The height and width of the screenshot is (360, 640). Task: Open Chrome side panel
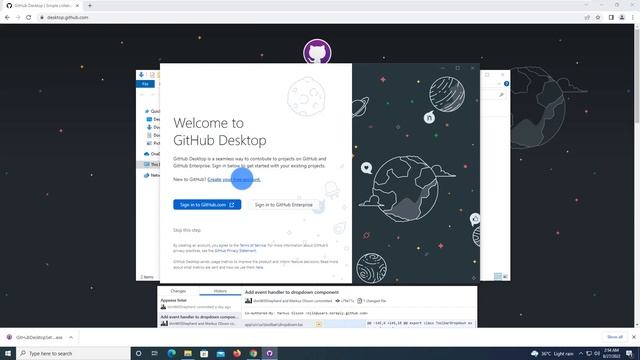coord(611,18)
